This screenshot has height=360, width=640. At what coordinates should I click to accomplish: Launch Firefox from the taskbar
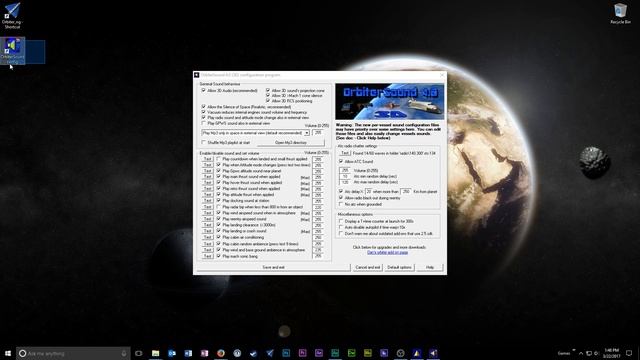(221, 353)
